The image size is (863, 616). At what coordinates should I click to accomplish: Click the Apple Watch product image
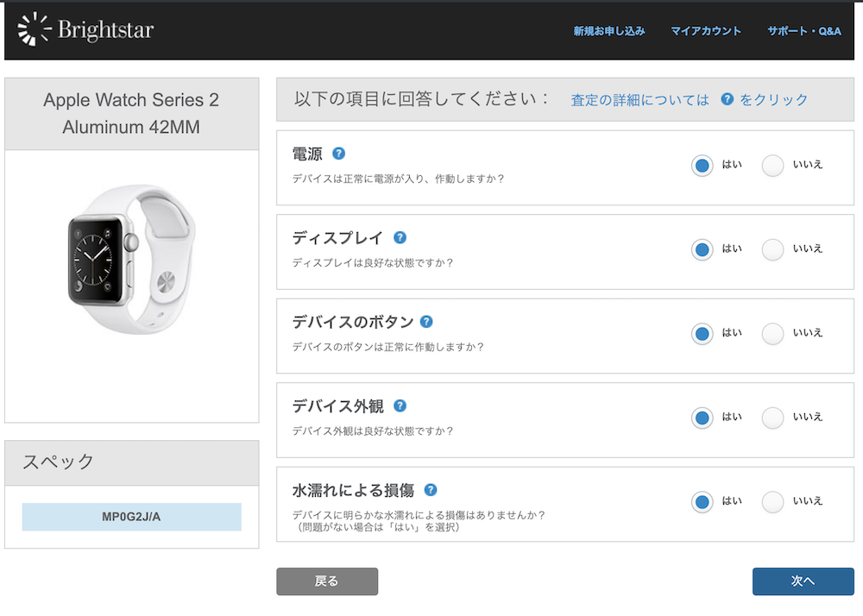tap(131, 259)
